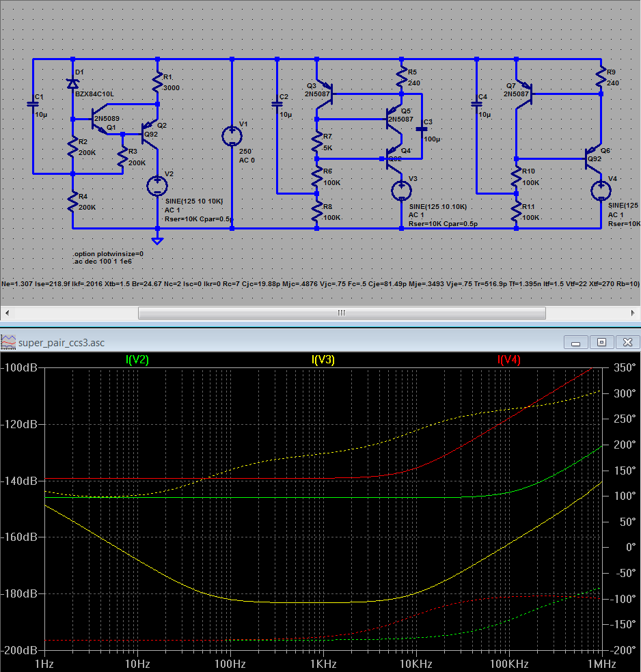Select transistor Q5 symbol
The width and height of the screenshot is (641, 672).
[394, 119]
